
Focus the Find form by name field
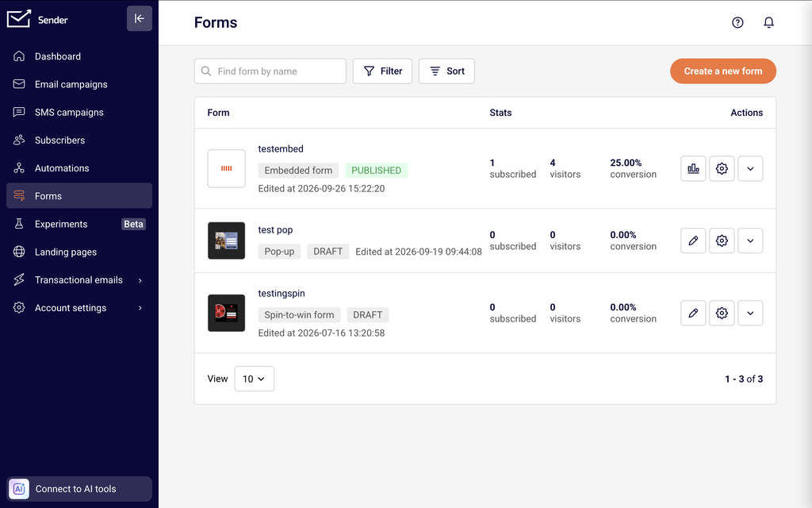click(270, 71)
